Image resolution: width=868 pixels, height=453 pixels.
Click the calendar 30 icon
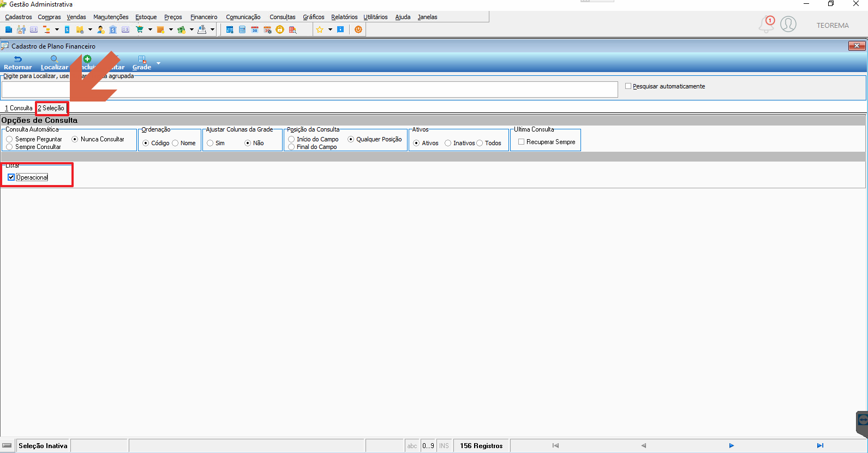[255, 29]
